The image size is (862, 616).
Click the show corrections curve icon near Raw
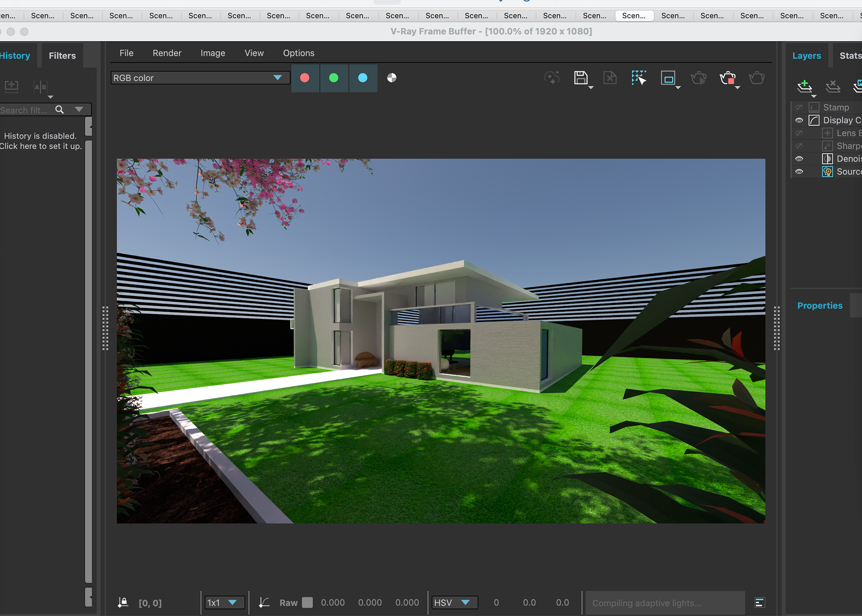[264, 603]
